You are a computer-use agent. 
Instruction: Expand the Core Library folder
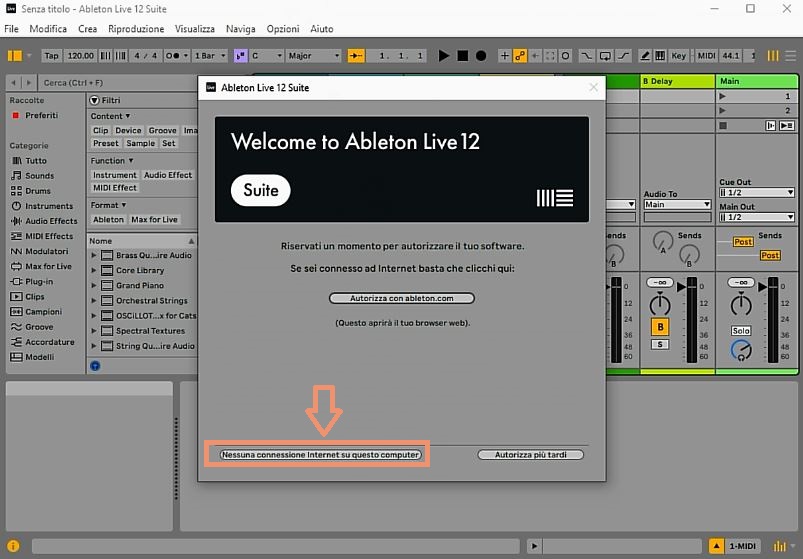pos(94,270)
